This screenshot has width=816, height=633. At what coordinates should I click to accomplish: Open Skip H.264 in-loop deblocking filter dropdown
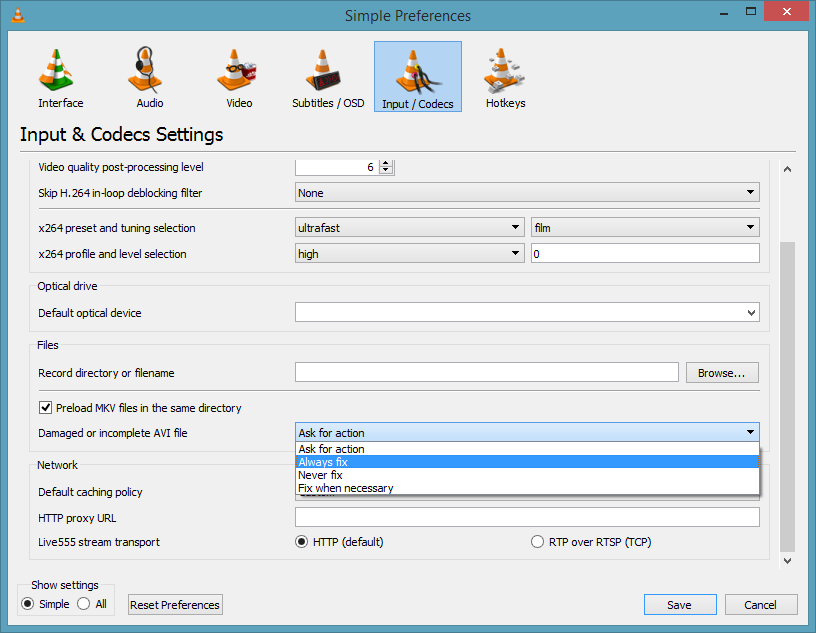527,193
